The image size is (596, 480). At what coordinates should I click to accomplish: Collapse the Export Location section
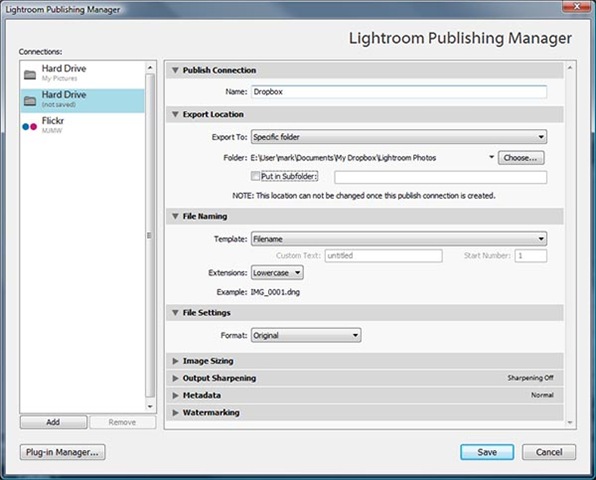coord(175,114)
